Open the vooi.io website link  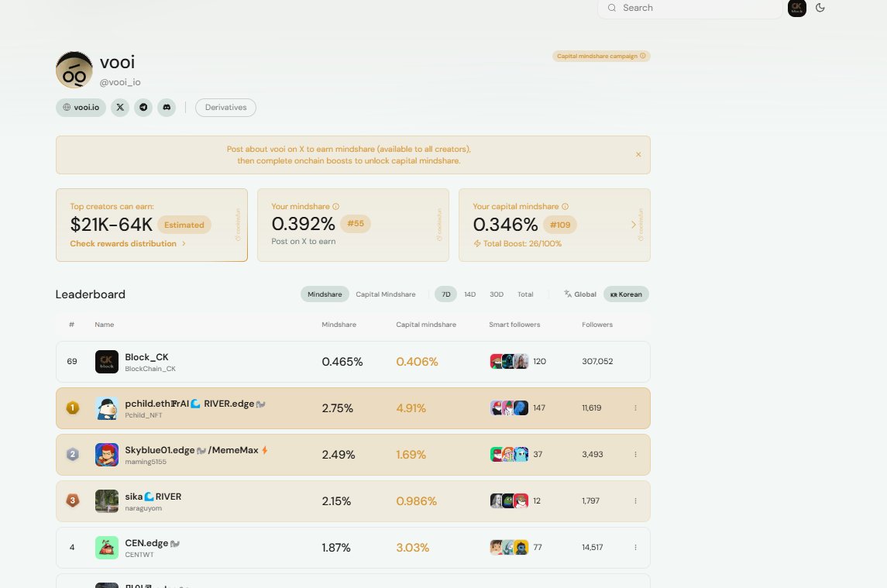pyautogui.click(x=81, y=108)
